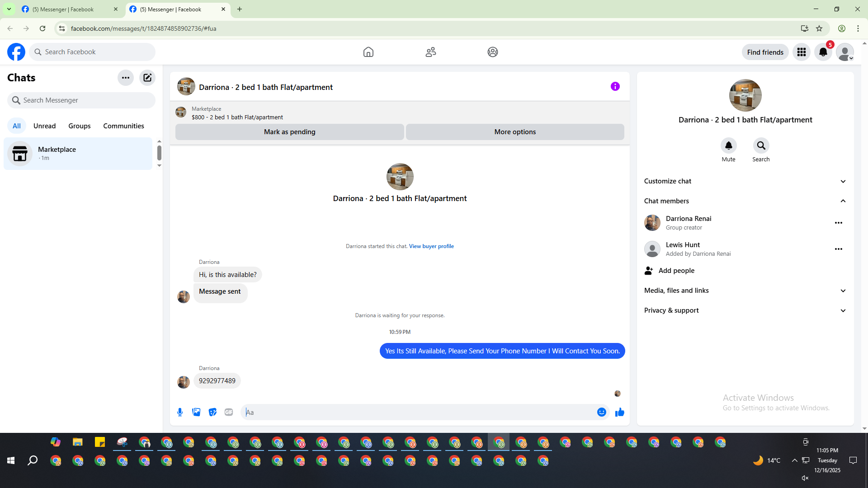Select the Unread chats filter tab
This screenshot has width=868, height=488.
pyautogui.click(x=45, y=126)
